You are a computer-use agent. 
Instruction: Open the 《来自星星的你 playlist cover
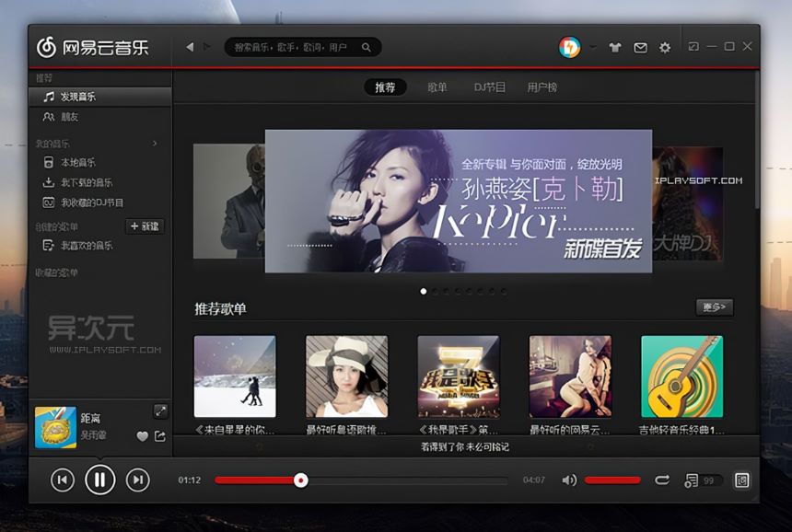[x=235, y=376]
